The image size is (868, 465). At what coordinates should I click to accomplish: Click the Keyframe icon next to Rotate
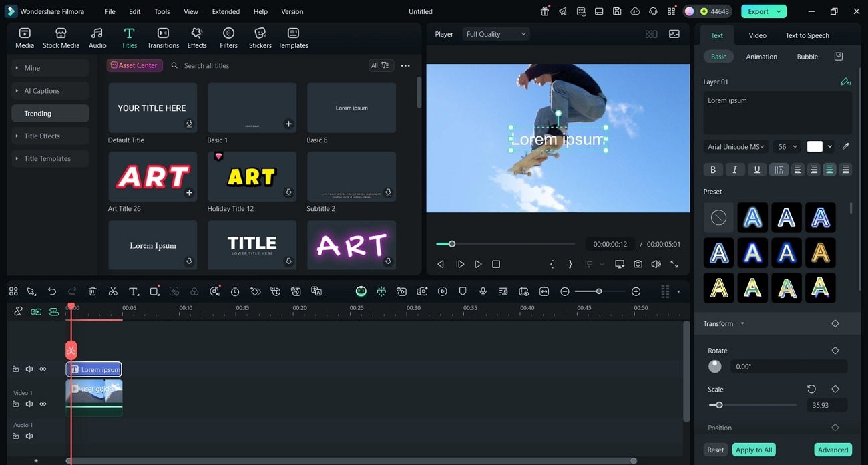[x=835, y=350]
